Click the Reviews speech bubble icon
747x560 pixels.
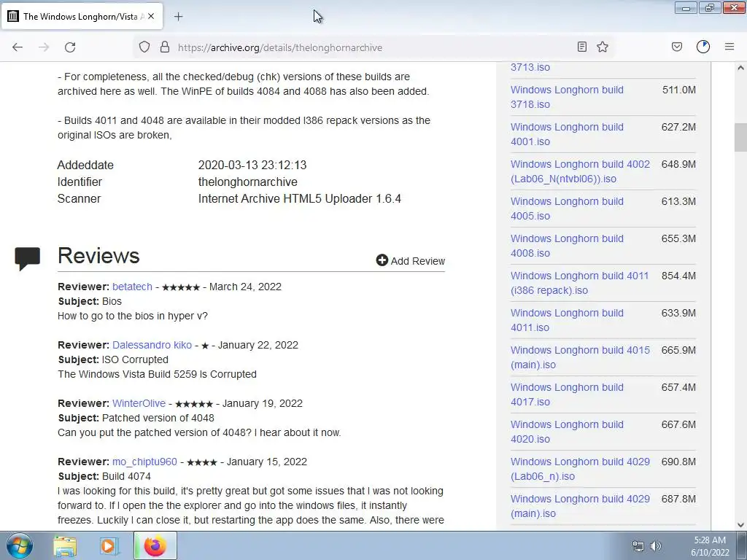28,259
